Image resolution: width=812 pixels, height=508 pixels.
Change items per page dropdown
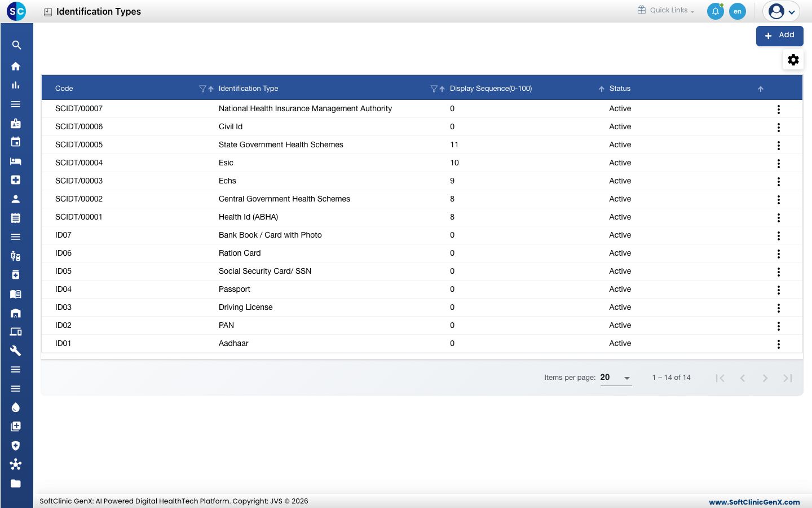coord(616,378)
